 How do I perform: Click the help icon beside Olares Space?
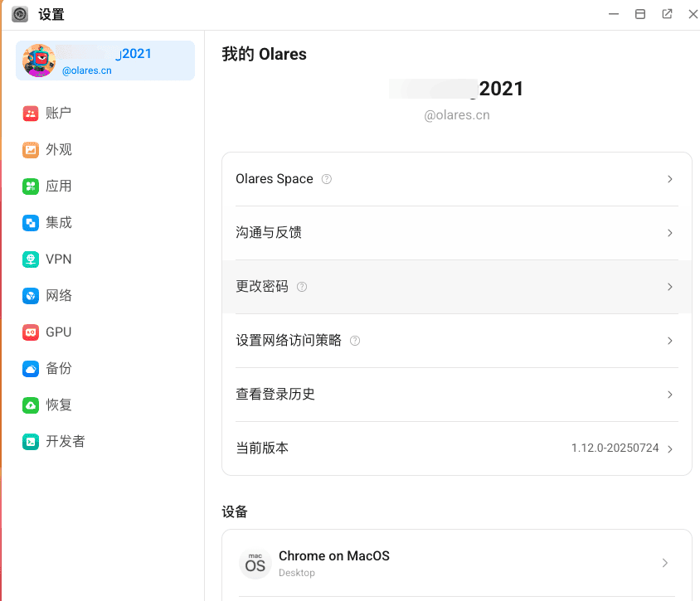[x=327, y=179]
